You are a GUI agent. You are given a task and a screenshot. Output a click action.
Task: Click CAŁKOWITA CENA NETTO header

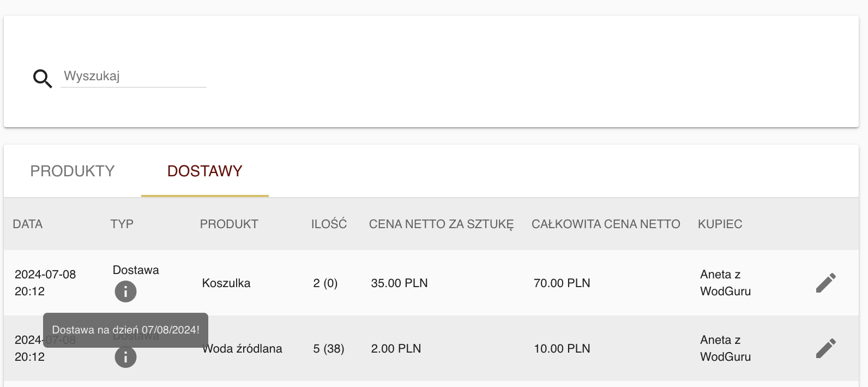(x=606, y=224)
